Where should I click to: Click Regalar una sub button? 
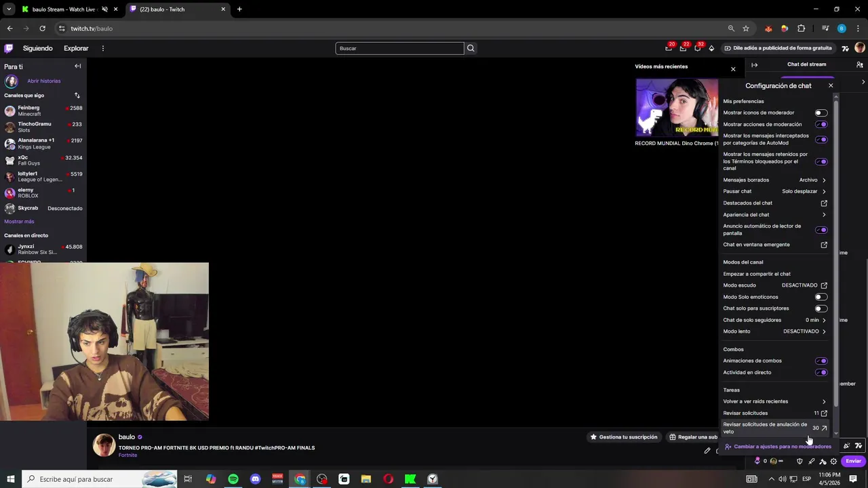[x=692, y=437]
